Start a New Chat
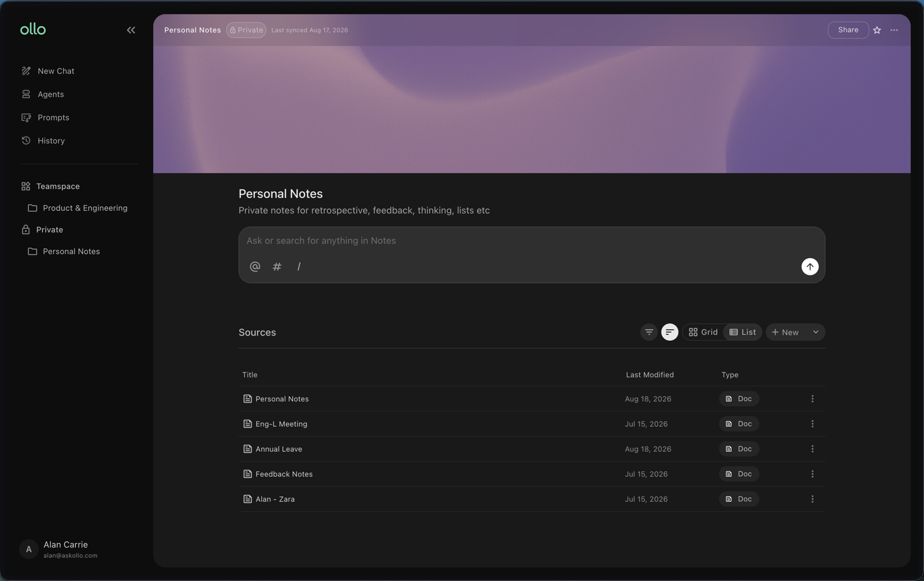 tap(48, 71)
